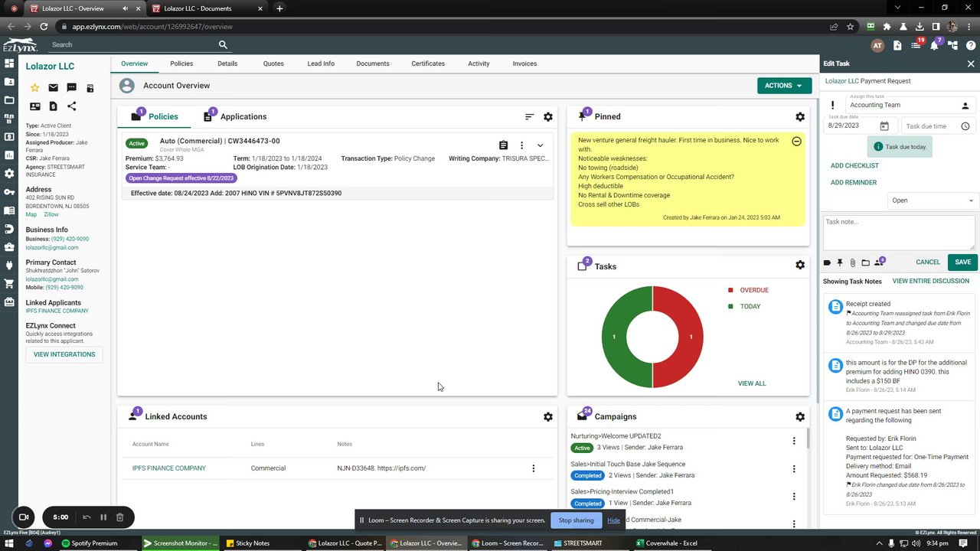The height and width of the screenshot is (551, 980).
Task: Open Linked Accounts settings gear
Action: (x=548, y=417)
